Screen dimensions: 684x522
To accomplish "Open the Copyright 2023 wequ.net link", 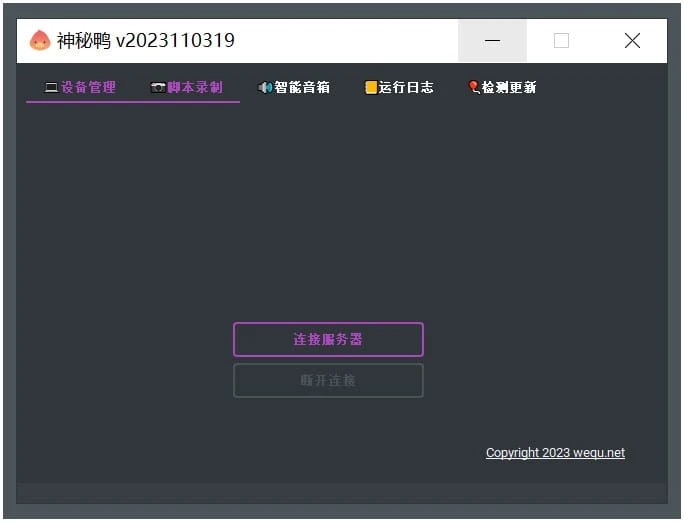I will click(x=555, y=453).
